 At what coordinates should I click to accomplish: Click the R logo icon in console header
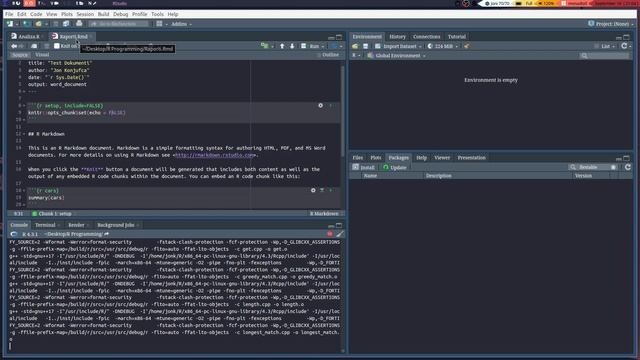[14, 234]
